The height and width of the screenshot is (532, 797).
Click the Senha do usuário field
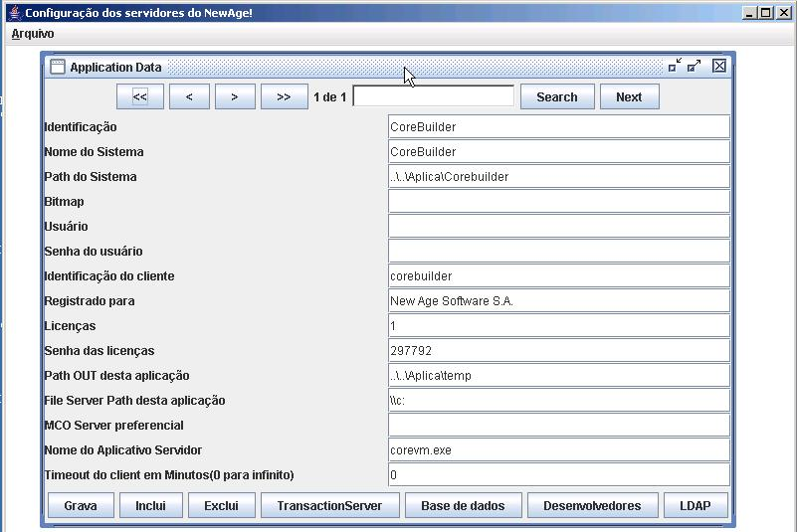(559, 252)
